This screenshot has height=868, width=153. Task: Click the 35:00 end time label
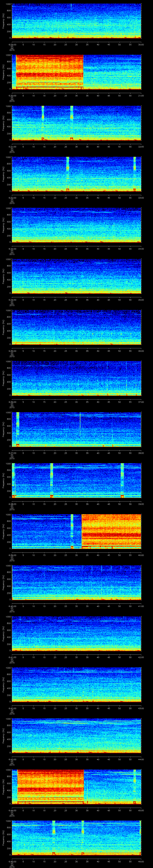click(141, 300)
